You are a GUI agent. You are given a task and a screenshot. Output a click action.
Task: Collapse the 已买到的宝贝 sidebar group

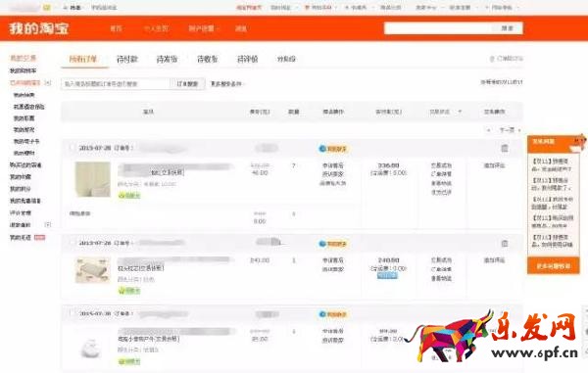[48, 82]
